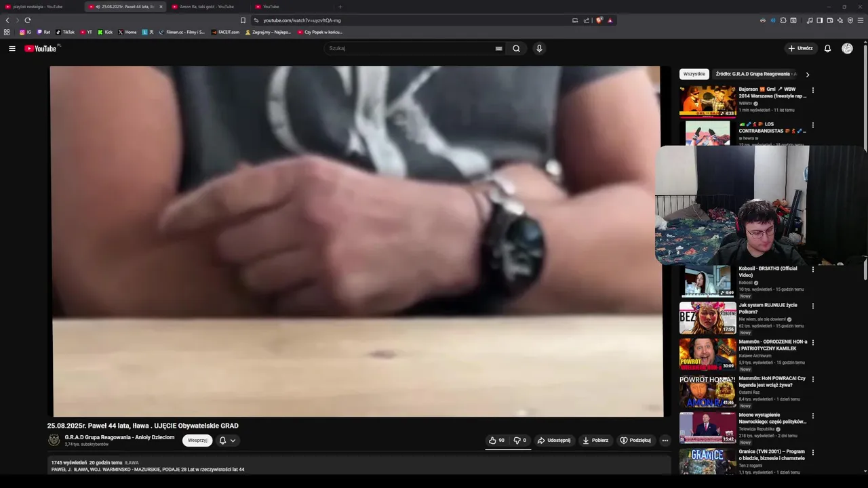Viewport: 868px width, 488px height.
Task: Open options for Jak system RUJNUJE video
Action: pyautogui.click(x=812, y=306)
